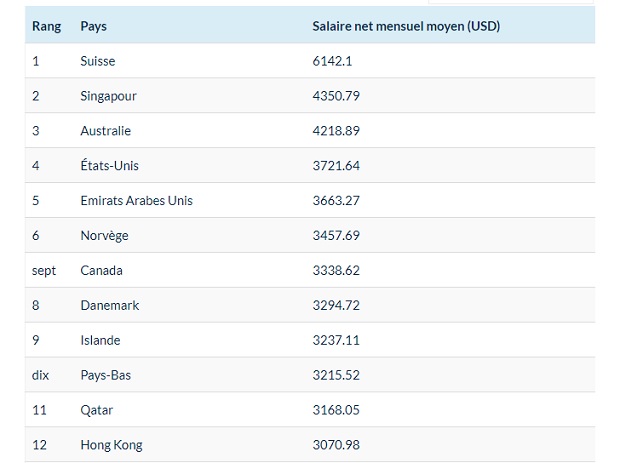This screenshot has width=620, height=463.
Task: Select the Singapour row
Action: point(310,96)
